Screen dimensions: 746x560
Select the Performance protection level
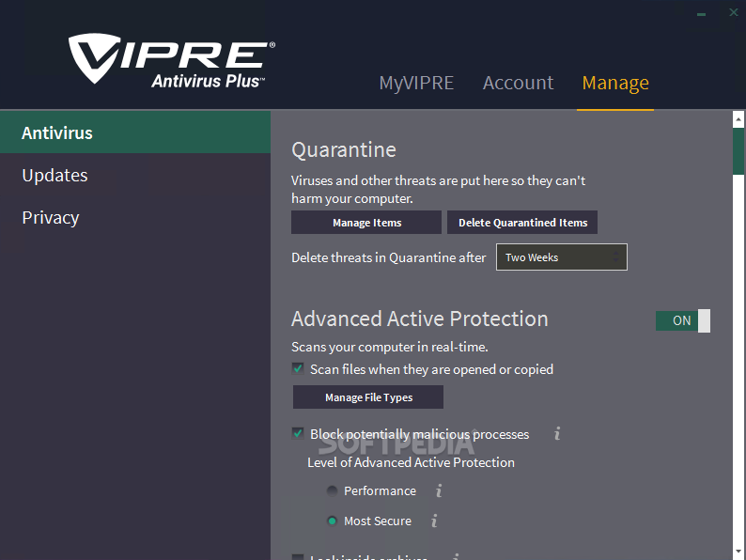[x=332, y=490]
